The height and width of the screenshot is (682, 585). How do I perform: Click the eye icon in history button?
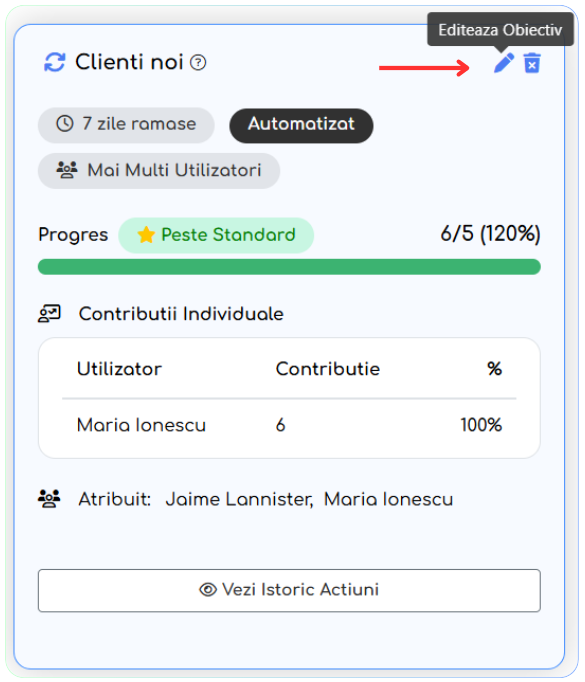tap(208, 590)
